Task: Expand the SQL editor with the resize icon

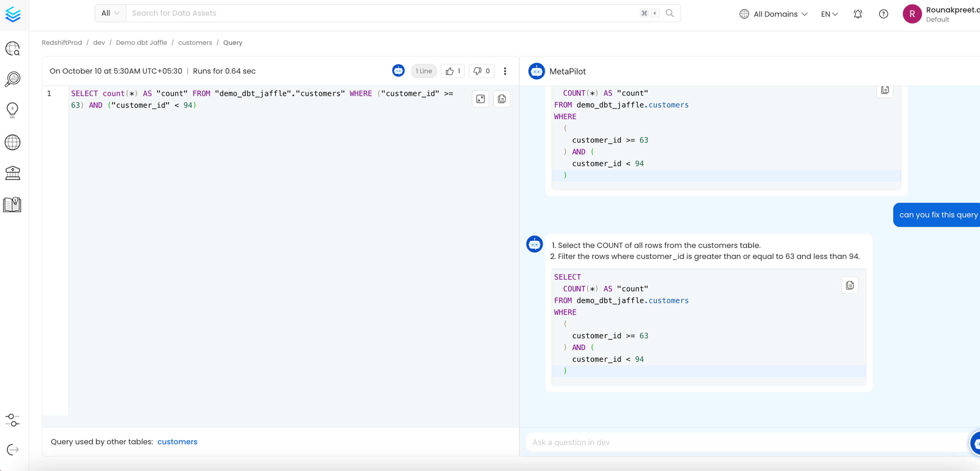Action: 480,99
